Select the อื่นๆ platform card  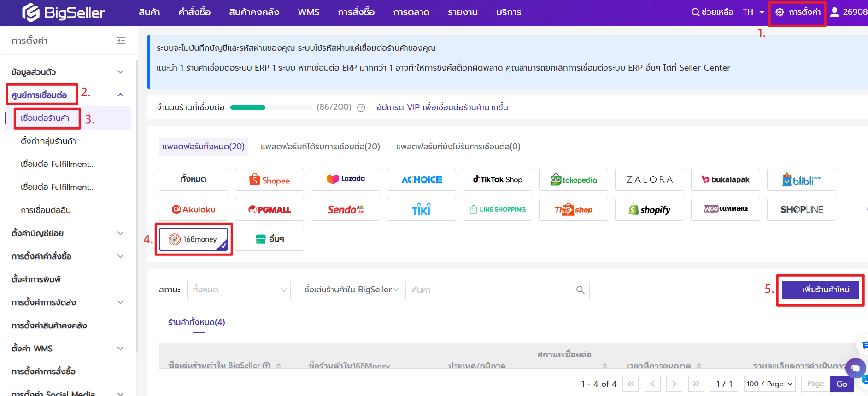(x=270, y=239)
